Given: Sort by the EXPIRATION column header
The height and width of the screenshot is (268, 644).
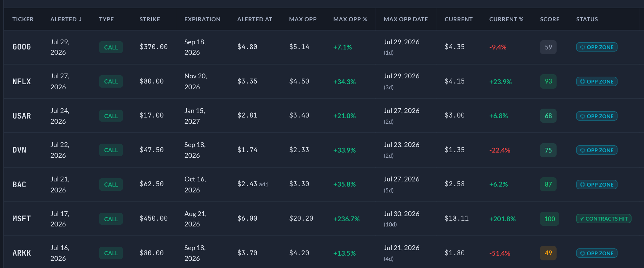Looking at the screenshot, I should click(202, 19).
